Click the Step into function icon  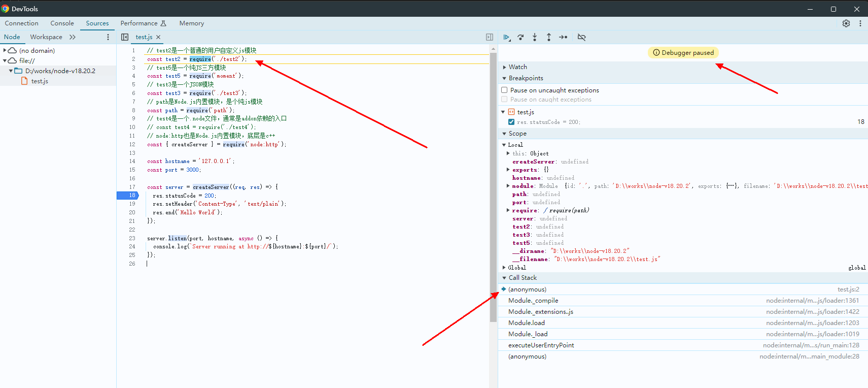point(535,37)
